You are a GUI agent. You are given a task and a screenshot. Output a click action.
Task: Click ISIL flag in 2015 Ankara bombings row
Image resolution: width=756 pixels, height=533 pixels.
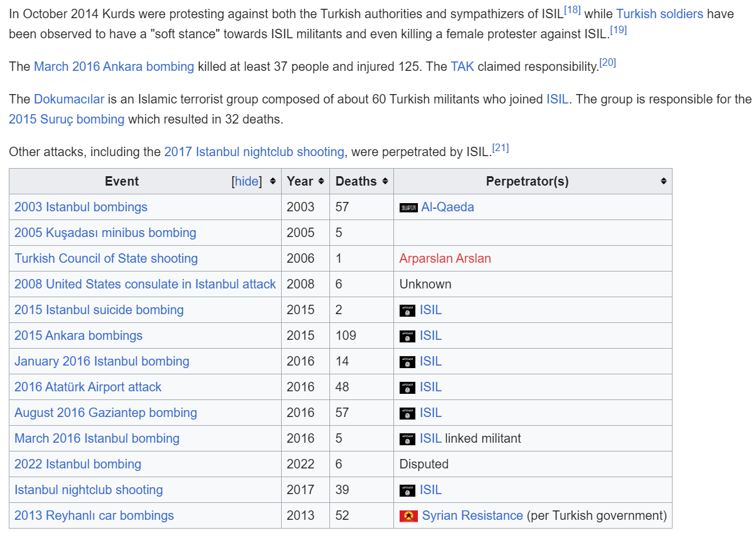tap(407, 336)
